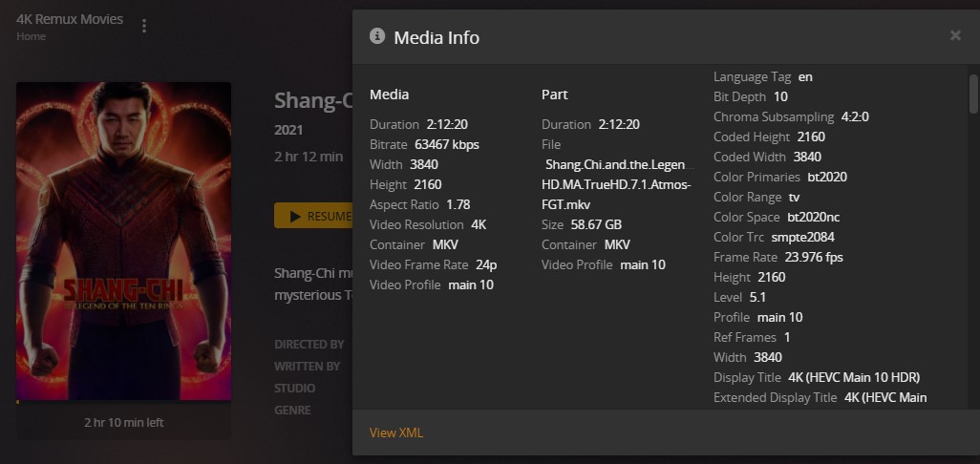Click the year 2021 under the title
The width and height of the screenshot is (980, 464).
pos(288,131)
